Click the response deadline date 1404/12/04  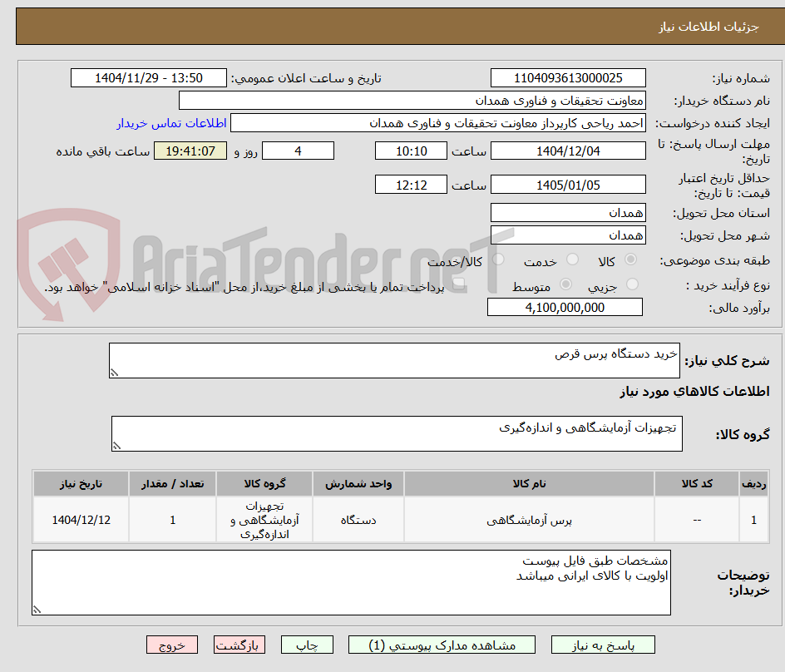coord(568,151)
